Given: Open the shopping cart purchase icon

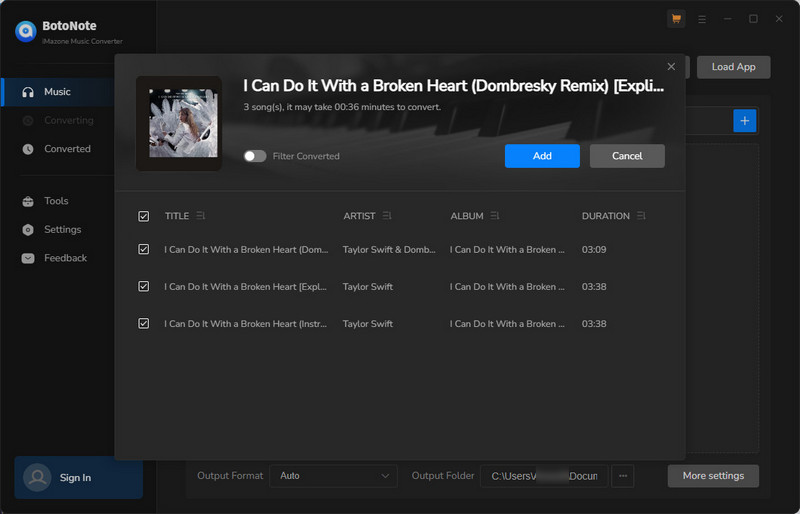Looking at the screenshot, I should tap(676, 19).
